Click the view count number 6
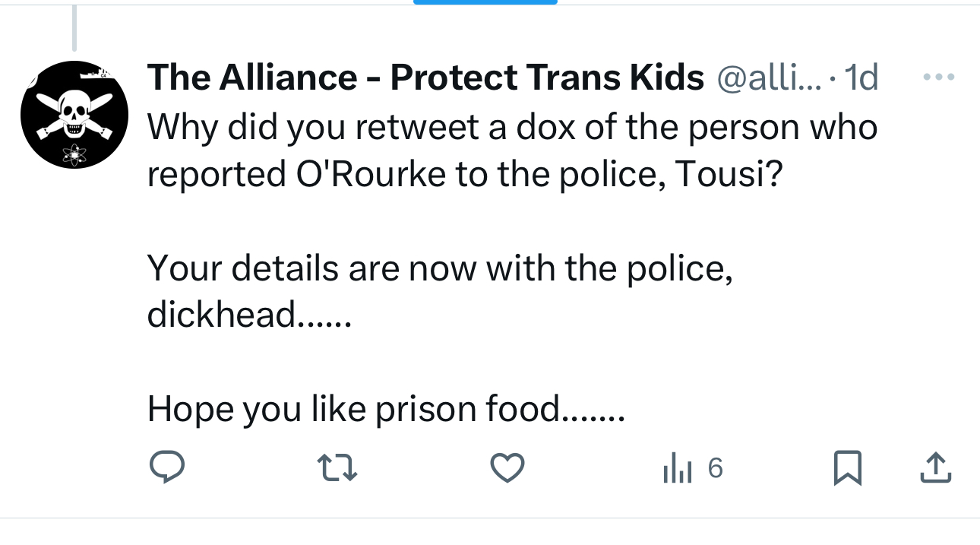Viewport: 980px width, 545px height. coord(715,467)
